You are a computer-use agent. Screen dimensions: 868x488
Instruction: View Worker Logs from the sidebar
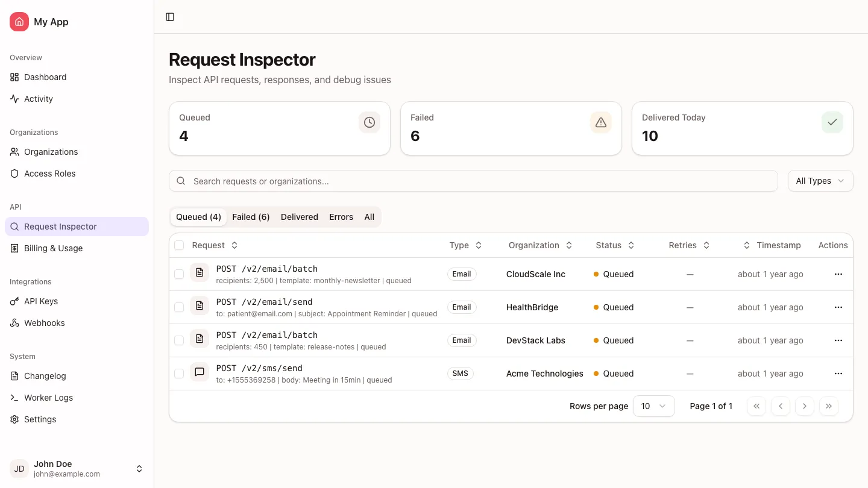pos(48,398)
